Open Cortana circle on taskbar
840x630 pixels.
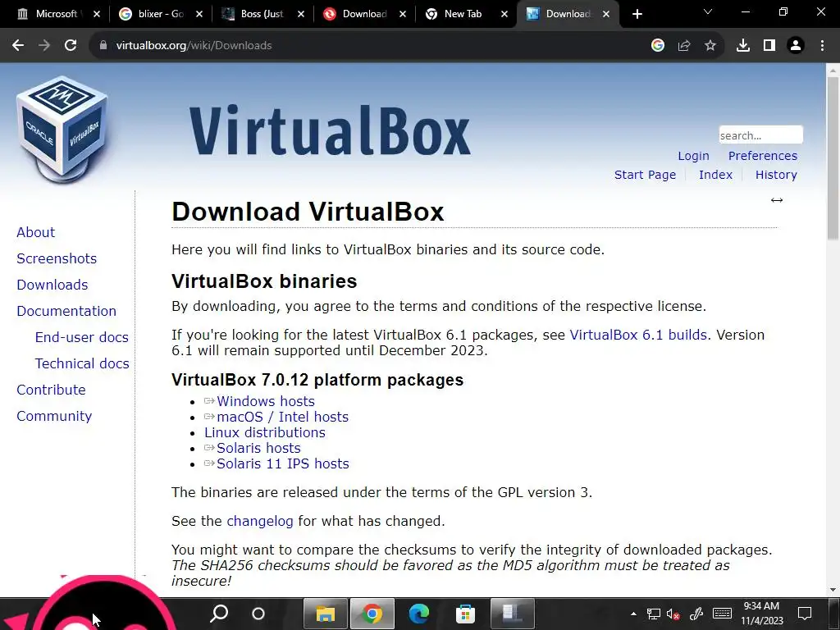pyautogui.click(x=258, y=614)
